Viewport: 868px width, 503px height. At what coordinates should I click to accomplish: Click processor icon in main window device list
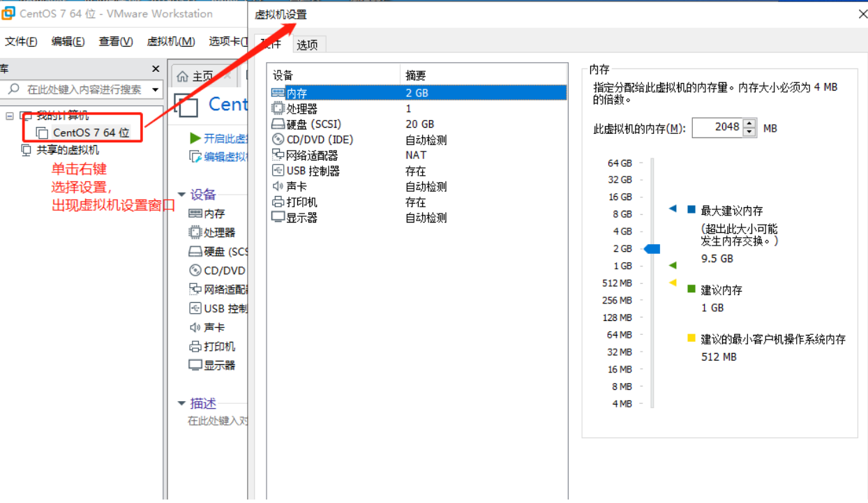tap(195, 232)
